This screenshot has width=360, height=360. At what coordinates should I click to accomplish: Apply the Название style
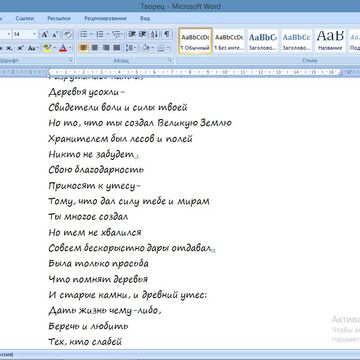coord(330,41)
